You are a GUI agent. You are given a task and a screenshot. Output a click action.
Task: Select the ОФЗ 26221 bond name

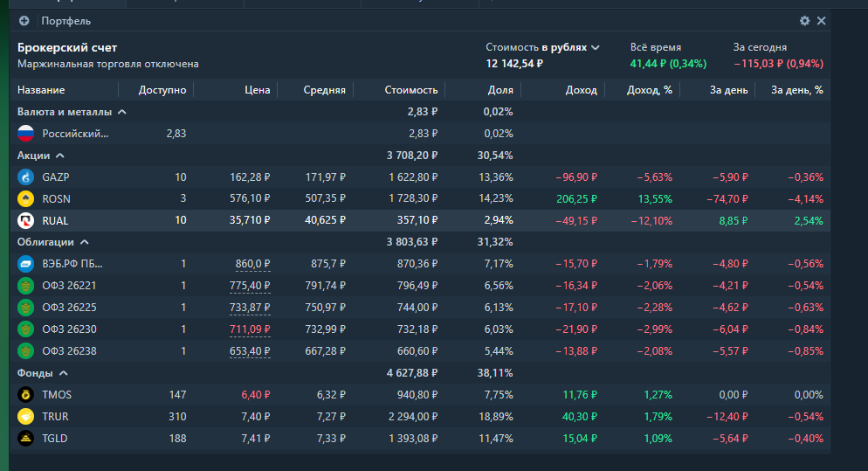(69, 286)
